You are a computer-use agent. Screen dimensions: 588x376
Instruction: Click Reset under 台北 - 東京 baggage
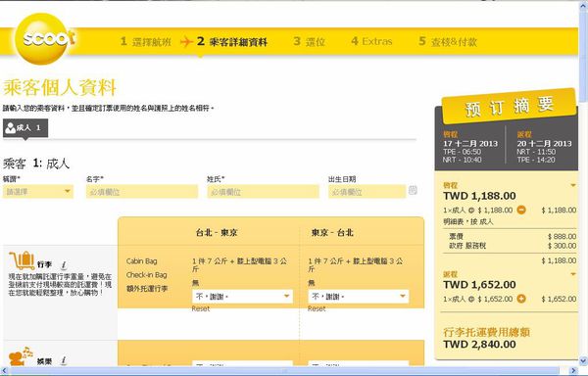[201, 309]
